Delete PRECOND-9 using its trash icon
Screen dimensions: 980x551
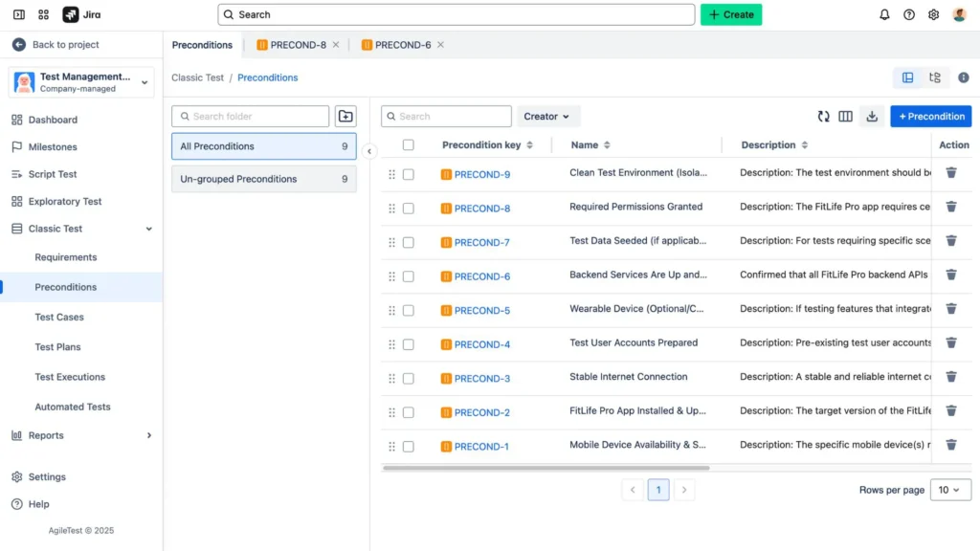[951, 173]
